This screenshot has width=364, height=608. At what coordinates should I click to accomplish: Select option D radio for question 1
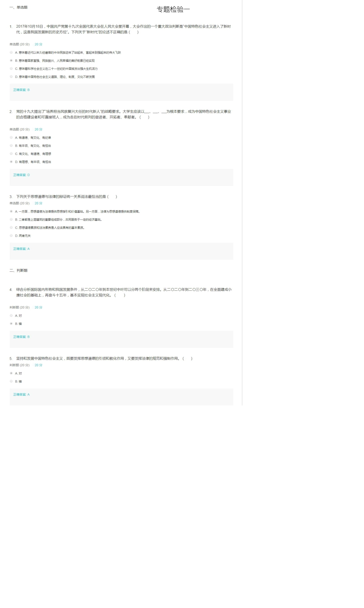tap(11, 77)
